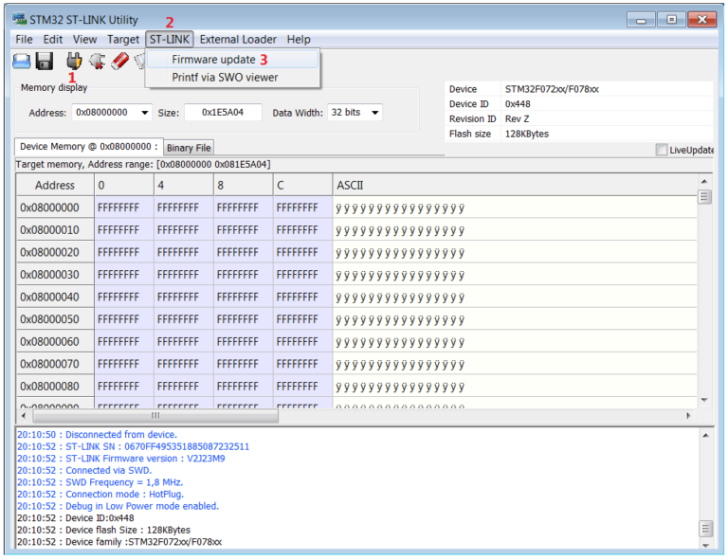Click the Disconnect from target icon

click(97, 61)
